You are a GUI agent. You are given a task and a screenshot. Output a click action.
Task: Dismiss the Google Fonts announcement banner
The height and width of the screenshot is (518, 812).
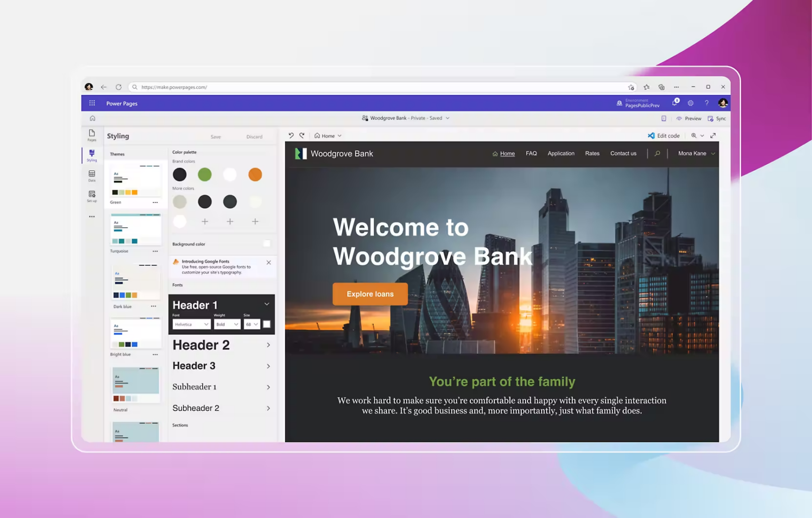point(268,262)
